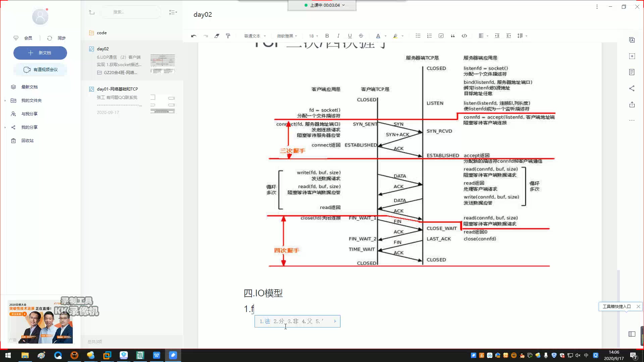The width and height of the screenshot is (644, 362).
Task: Open 与我分享 shared with me
Action: pyautogui.click(x=30, y=114)
